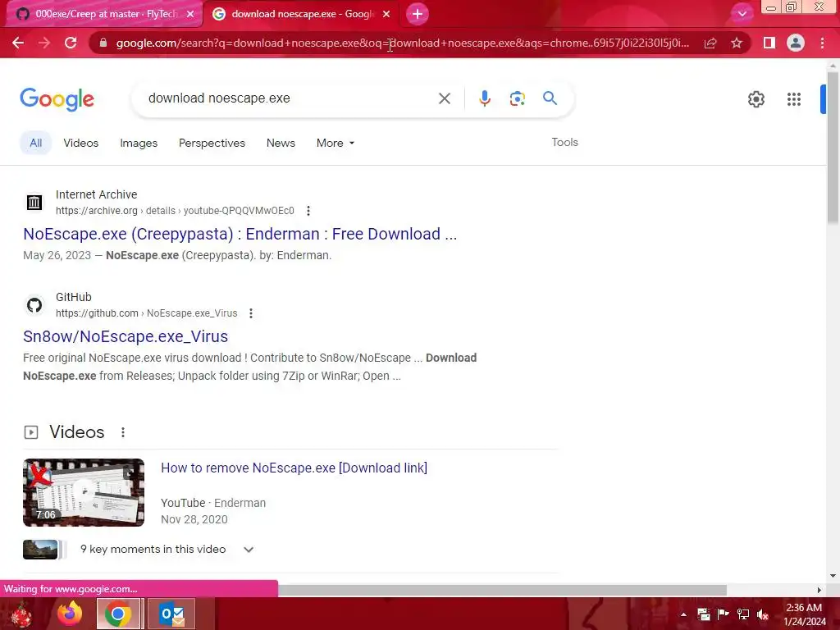Open the taskbar clock showing 2:36 AM
Screen dimensions: 840x630
[804, 614]
